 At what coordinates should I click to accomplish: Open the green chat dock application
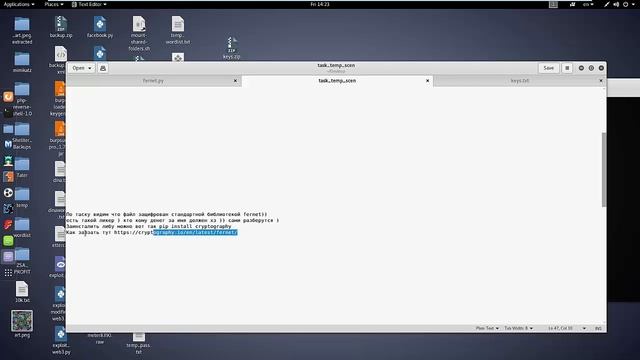tap(8, 241)
